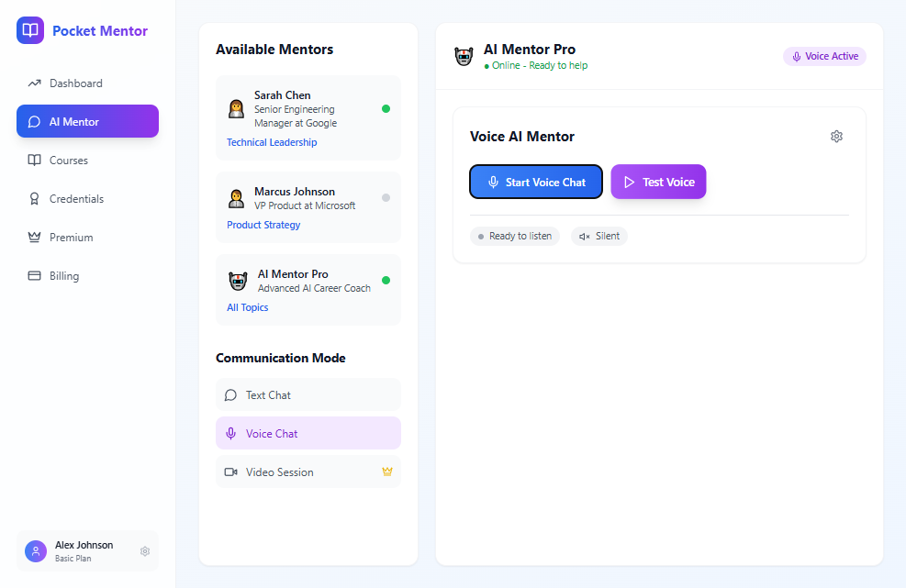
Task: Start Voice Chat with the mentor
Action: click(x=536, y=182)
